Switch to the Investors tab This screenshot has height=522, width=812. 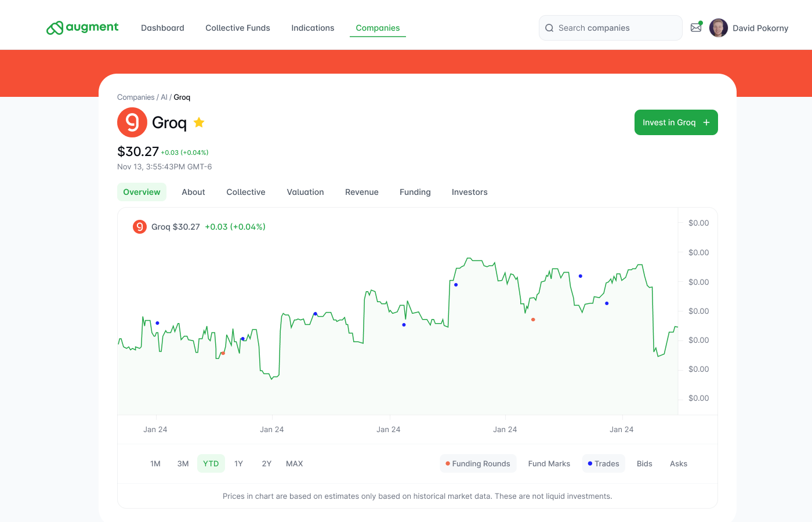(x=470, y=192)
